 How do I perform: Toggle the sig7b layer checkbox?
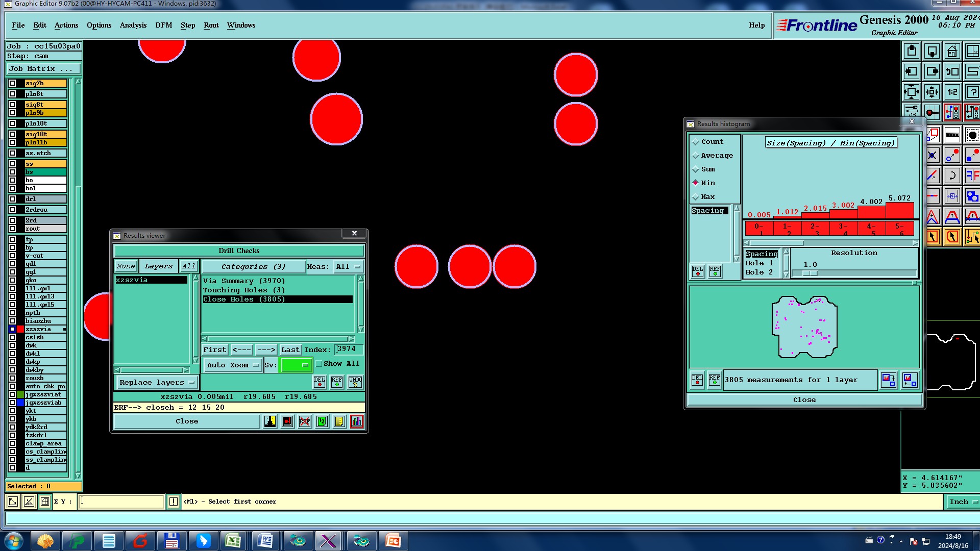[x=12, y=83]
